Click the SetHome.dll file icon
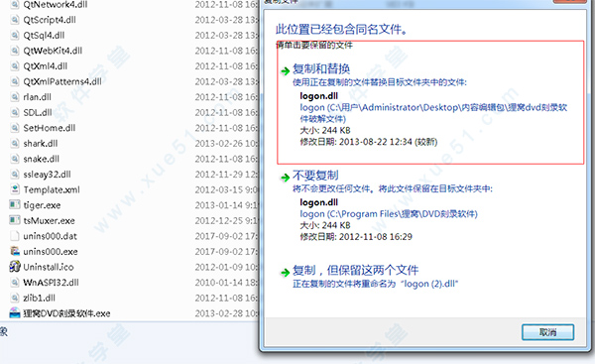 point(15,128)
